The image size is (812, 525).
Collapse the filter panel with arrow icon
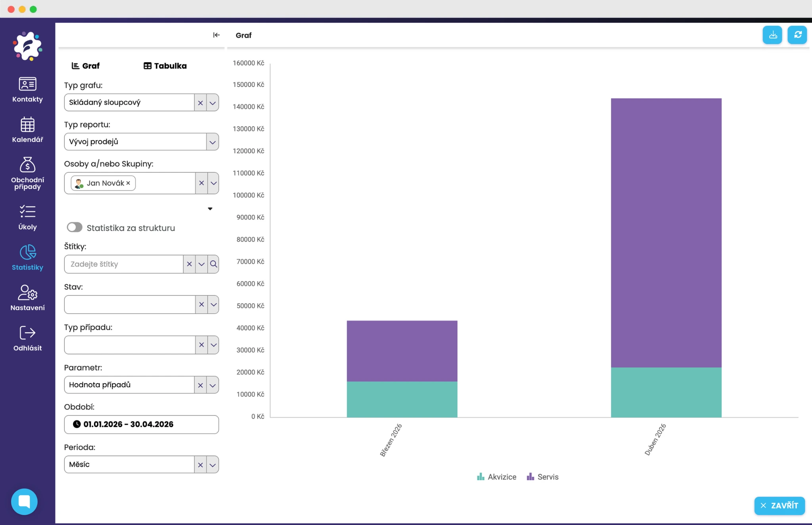(x=216, y=35)
